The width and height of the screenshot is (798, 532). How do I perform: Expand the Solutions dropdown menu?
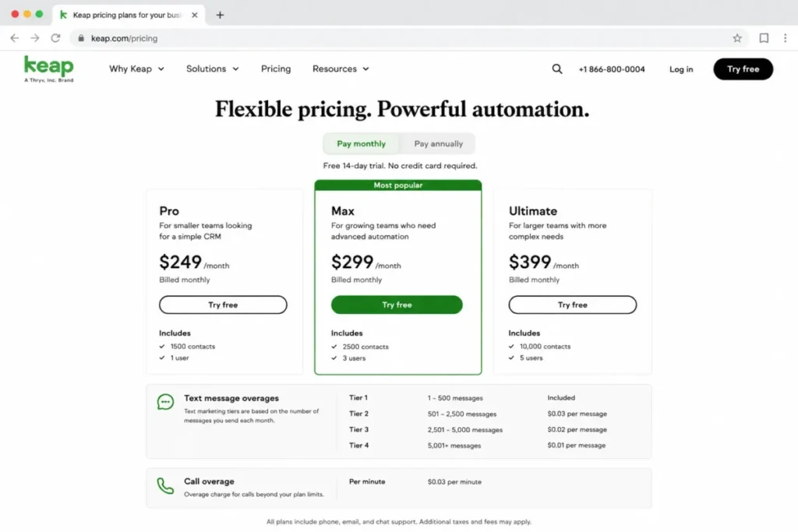[212, 69]
